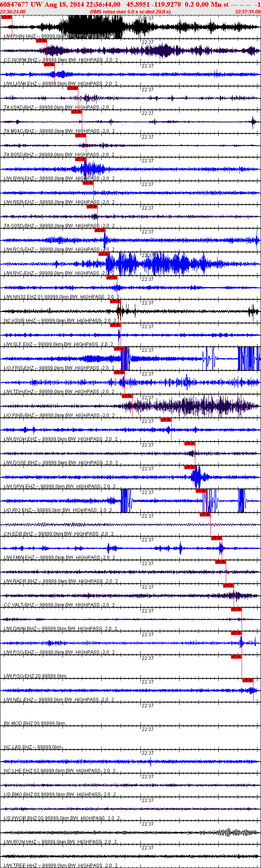The width and height of the screenshot is (261, 868).
Task: Click the pick flag on UW.GPW trace
Action: pyautogui.click(x=190, y=467)
